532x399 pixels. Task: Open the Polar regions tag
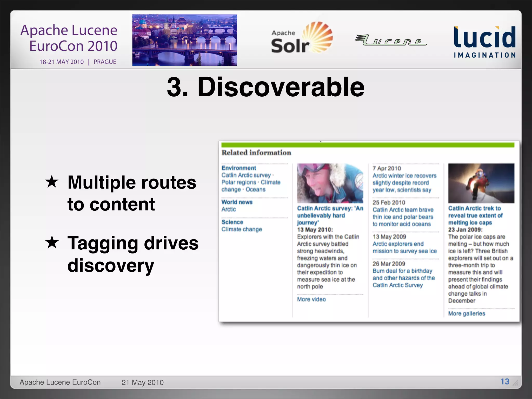(239, 182)
